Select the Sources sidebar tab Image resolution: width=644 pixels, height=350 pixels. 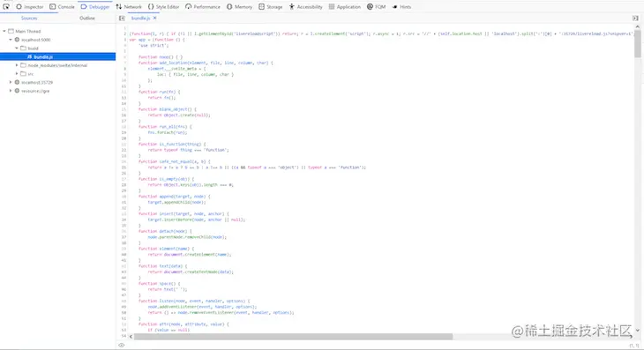coord(29,18)
